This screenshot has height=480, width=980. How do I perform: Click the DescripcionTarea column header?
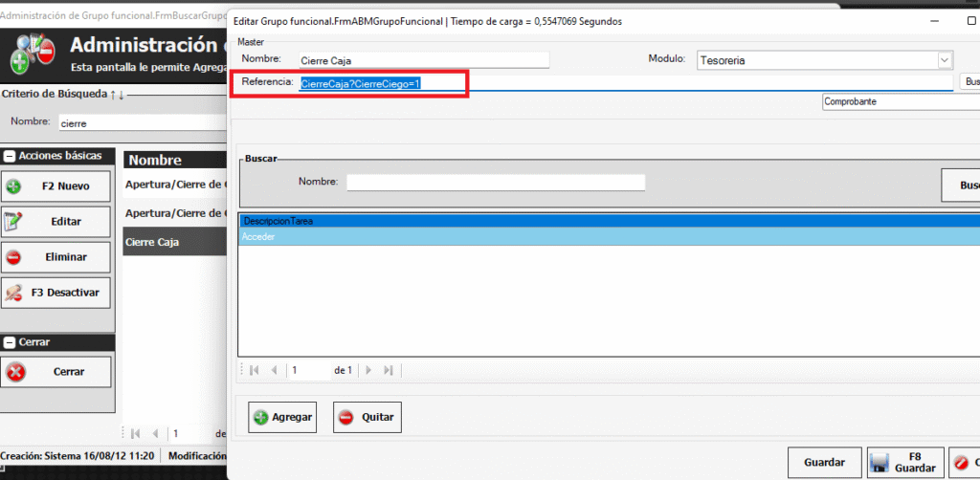tap(603, 221)
